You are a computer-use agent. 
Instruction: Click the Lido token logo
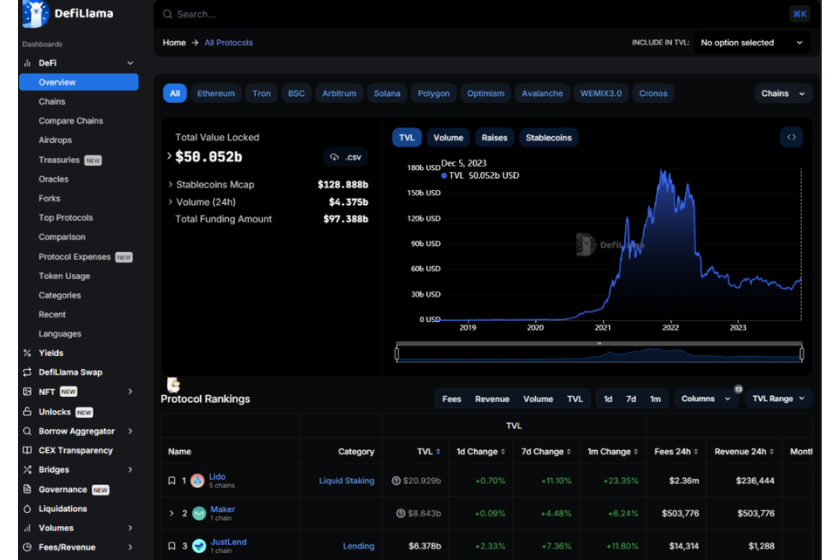click(x=198, y=481)
